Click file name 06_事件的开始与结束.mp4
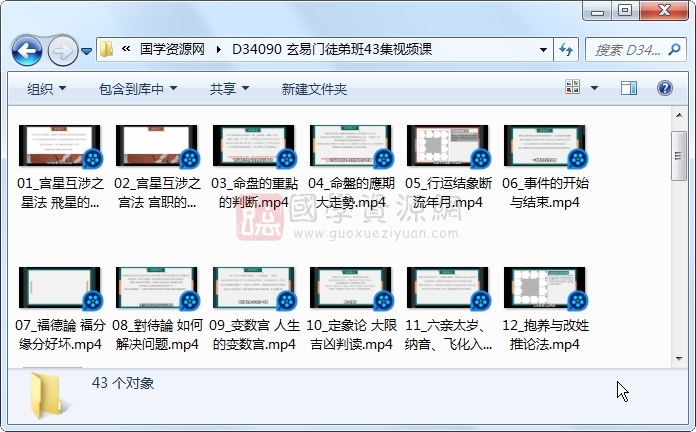The image size is (696, 432). pos(545,193)
